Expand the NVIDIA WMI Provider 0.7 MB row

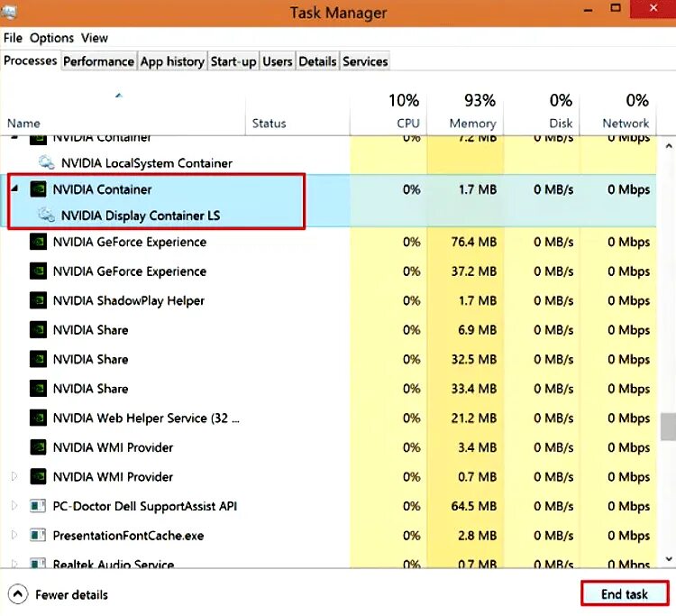click(14, 476)
